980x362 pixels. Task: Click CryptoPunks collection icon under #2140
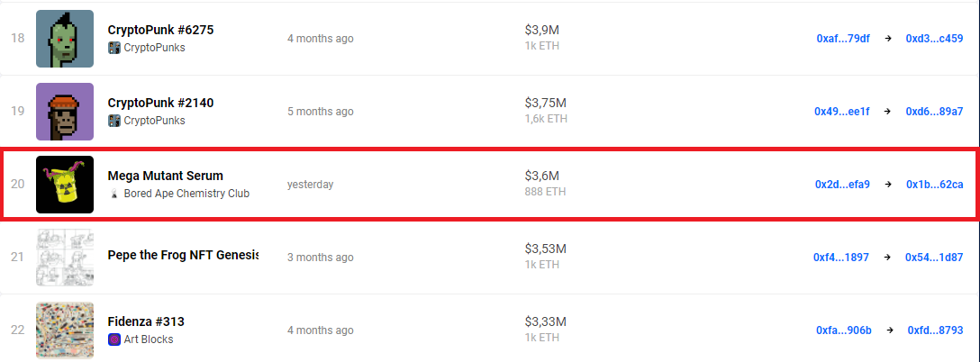pos(114,120)
